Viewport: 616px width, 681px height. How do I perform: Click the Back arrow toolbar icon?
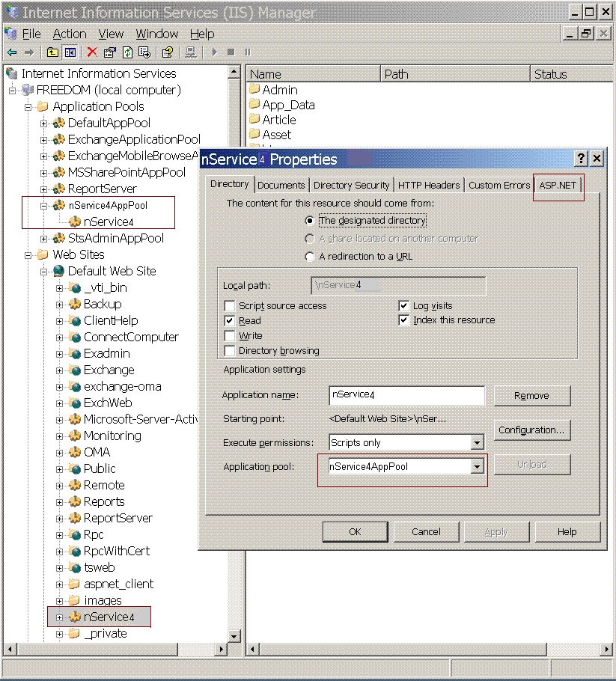tap(12, 52)
